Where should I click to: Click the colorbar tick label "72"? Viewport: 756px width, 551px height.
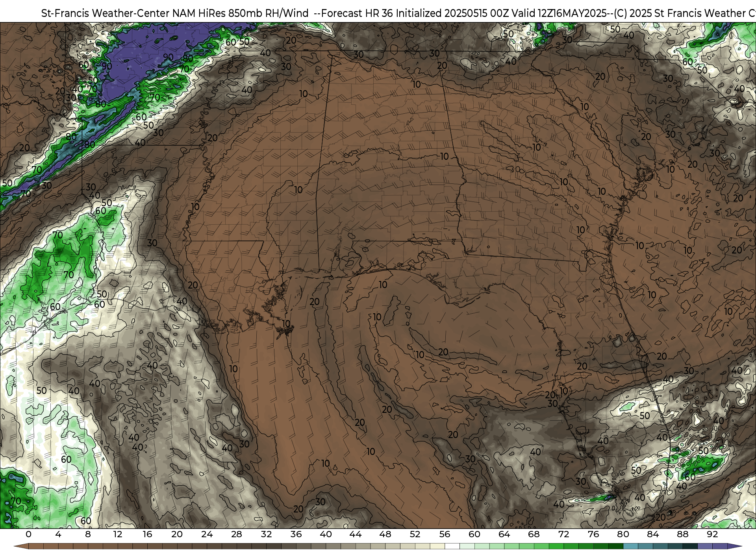point(563,534)
